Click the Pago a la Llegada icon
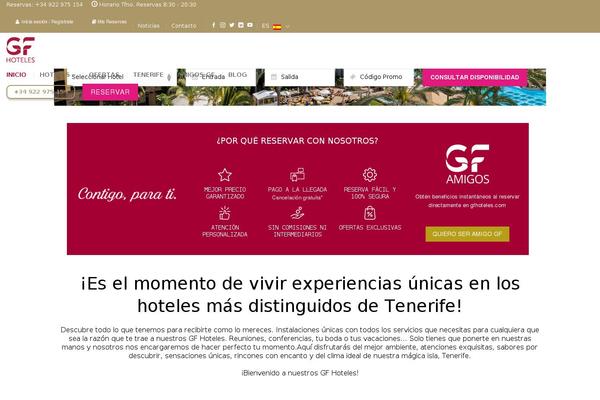The image size is (600, 400). 297,175
